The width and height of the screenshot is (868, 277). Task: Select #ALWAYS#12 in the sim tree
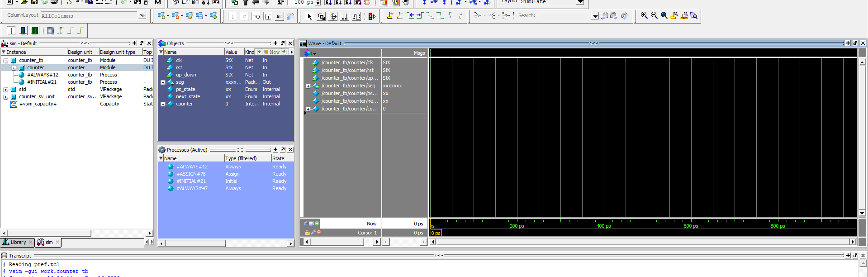[43, 75]
